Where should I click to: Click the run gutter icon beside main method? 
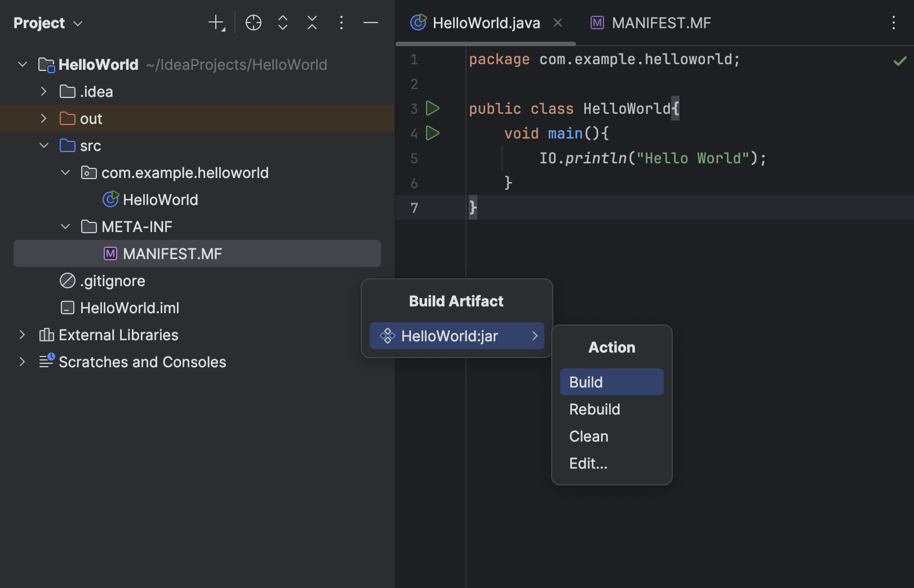pos(432,133)
